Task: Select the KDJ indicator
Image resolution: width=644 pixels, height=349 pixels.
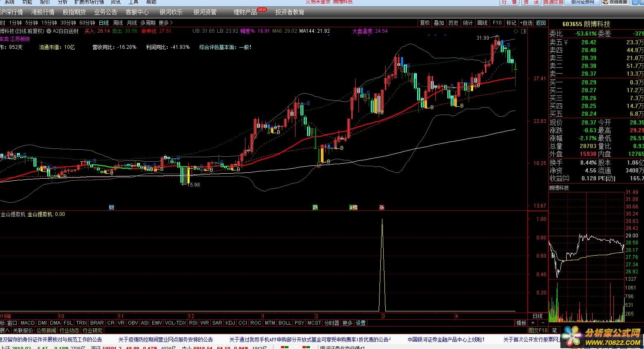Action: [x=230, y=323]
